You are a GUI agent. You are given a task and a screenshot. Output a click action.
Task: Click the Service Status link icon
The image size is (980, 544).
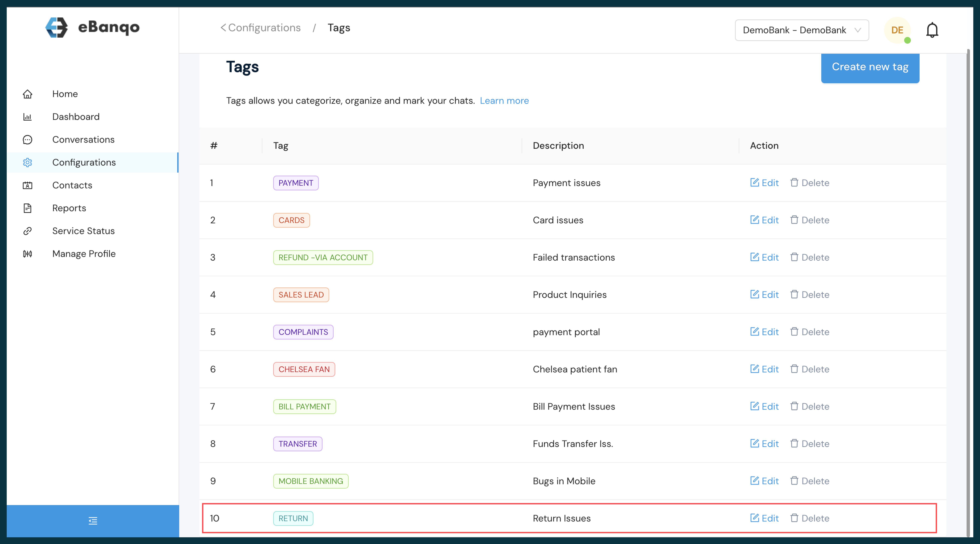coord(27,231)
